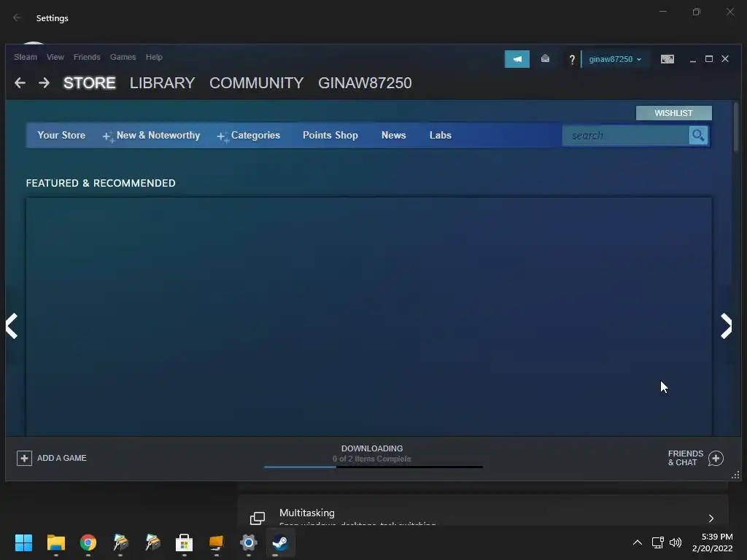Show hidden system tray icons
Viewport: 747px width, 560px height.
[x=637, y=542]
